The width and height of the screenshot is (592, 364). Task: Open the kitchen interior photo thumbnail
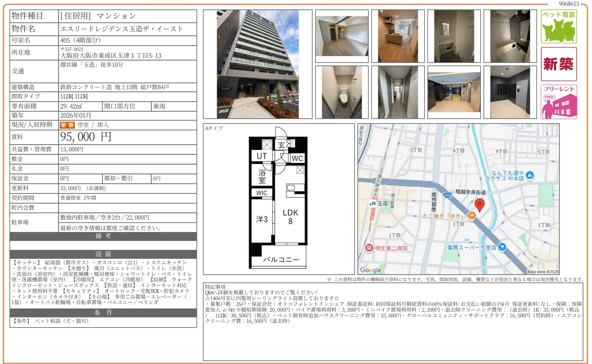click(398, 36)
